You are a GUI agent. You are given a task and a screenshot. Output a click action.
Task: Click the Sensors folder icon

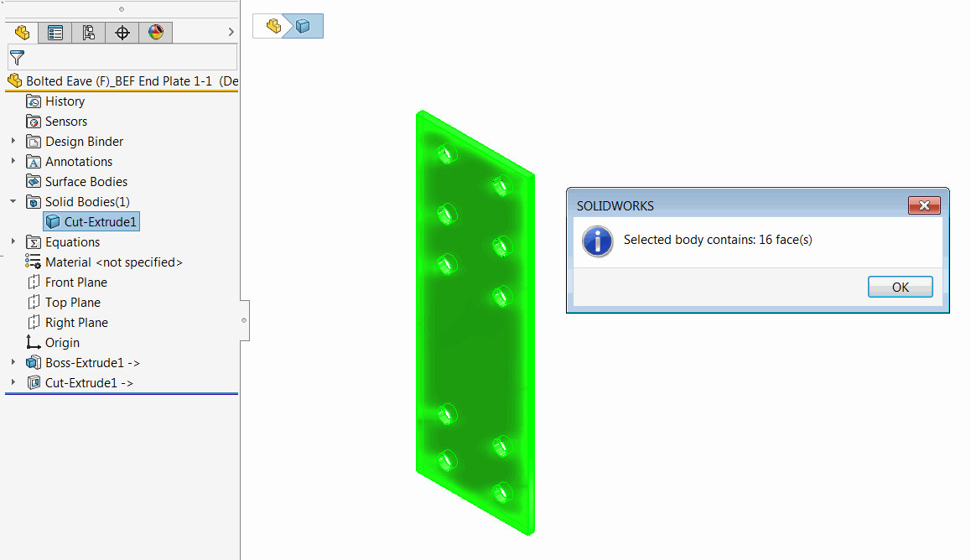pyautogui.click(x=34, y=122)
